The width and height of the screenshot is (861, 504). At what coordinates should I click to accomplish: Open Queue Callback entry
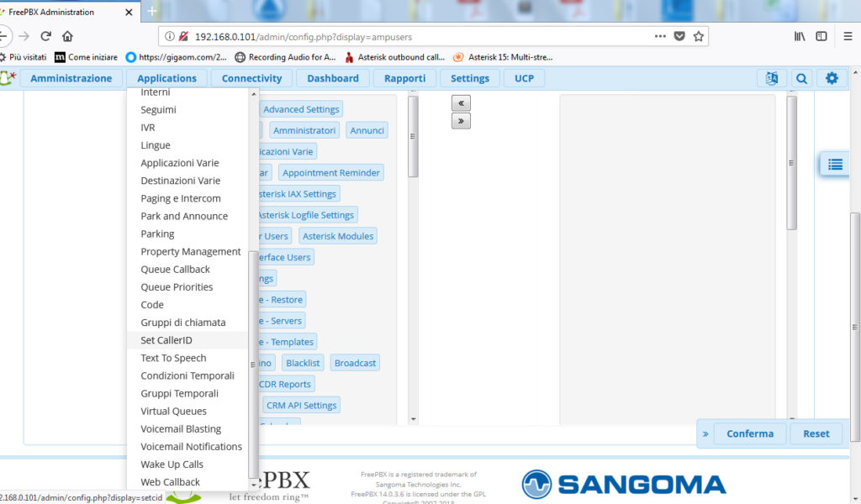coord(188,270)
